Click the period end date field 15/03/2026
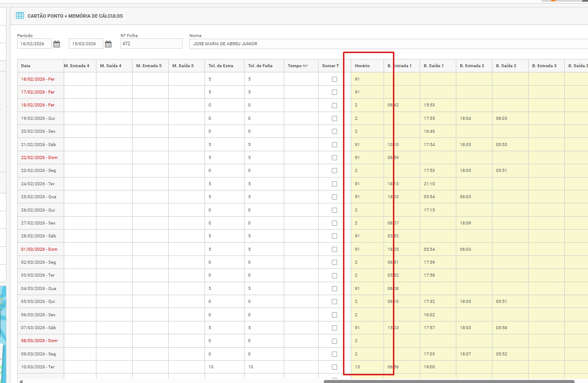The width and height of the screenshot is (588, 383). point(86,44)
